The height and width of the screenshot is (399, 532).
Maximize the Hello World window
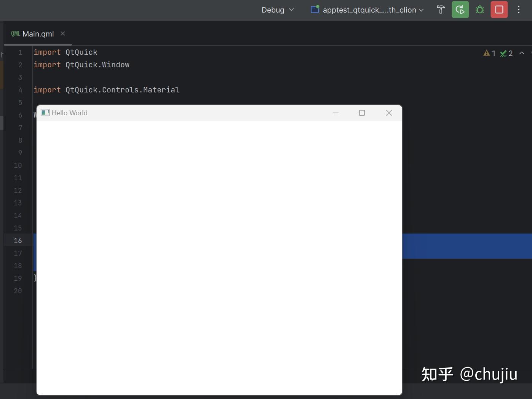[361, 113]
